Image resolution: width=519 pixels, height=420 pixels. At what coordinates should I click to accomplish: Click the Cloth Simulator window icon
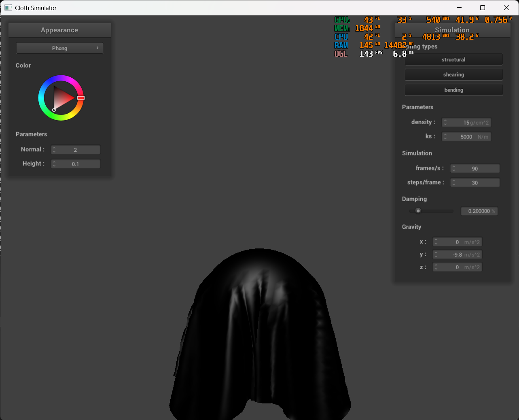[x=8, y=8]
